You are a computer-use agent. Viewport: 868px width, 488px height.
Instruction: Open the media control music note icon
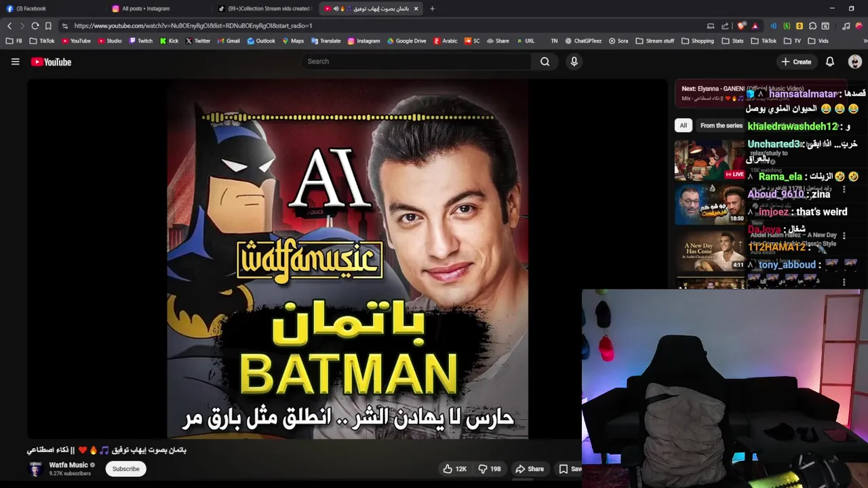(x=846, y=26)
